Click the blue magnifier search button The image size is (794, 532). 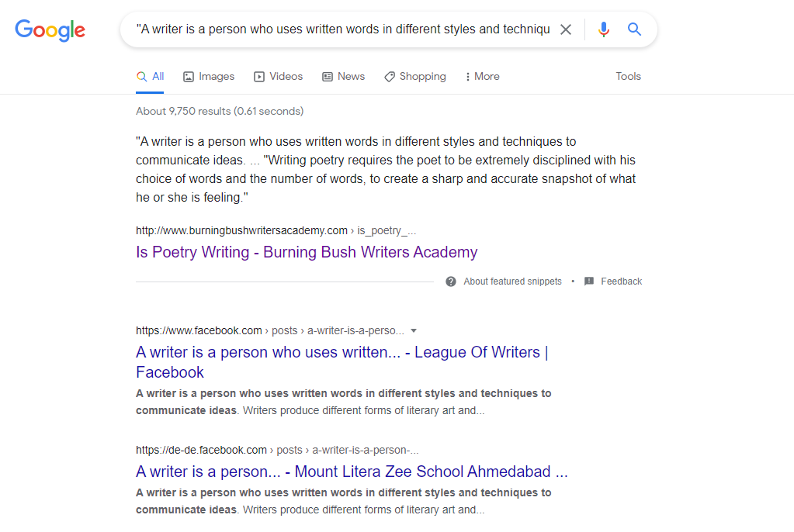pyautogui.click(x=634, y=29)
